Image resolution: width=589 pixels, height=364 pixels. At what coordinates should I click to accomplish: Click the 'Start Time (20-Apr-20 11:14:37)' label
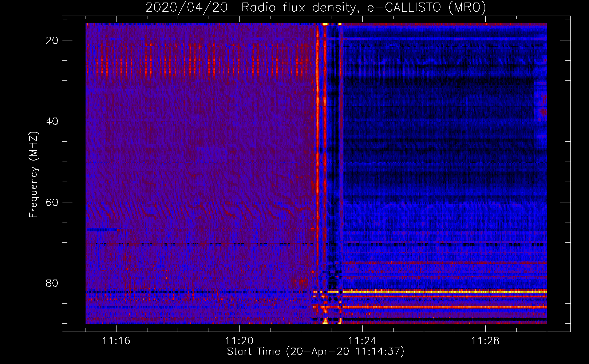click(316, 352)
